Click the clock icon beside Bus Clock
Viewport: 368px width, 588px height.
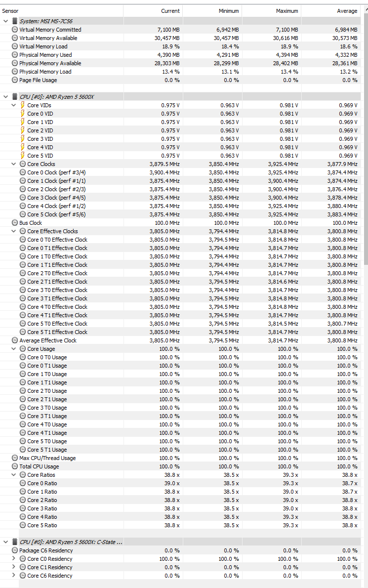15,223
